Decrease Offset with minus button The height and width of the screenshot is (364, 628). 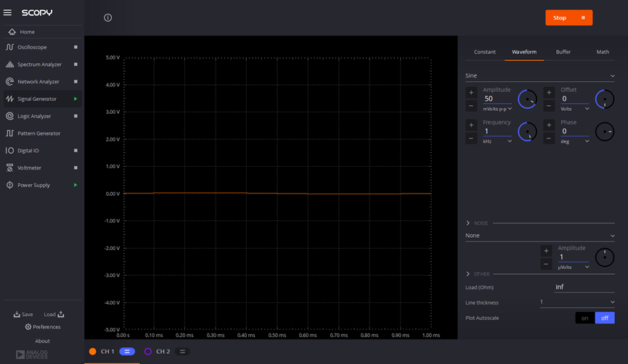tap(549, 106)
